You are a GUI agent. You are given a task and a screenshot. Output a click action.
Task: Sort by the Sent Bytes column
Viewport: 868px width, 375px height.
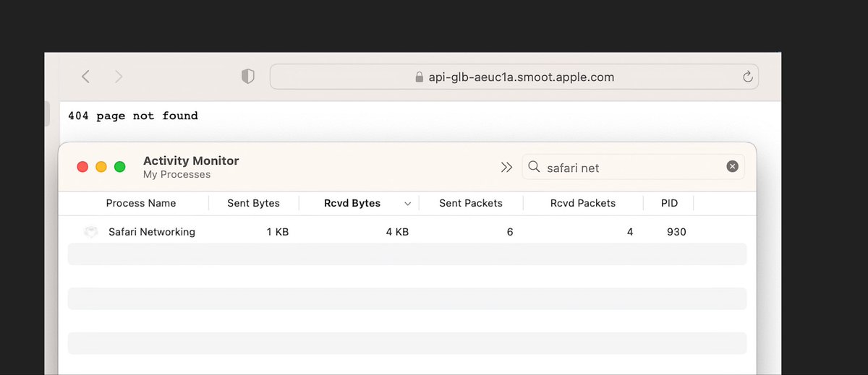pos(253,203)
